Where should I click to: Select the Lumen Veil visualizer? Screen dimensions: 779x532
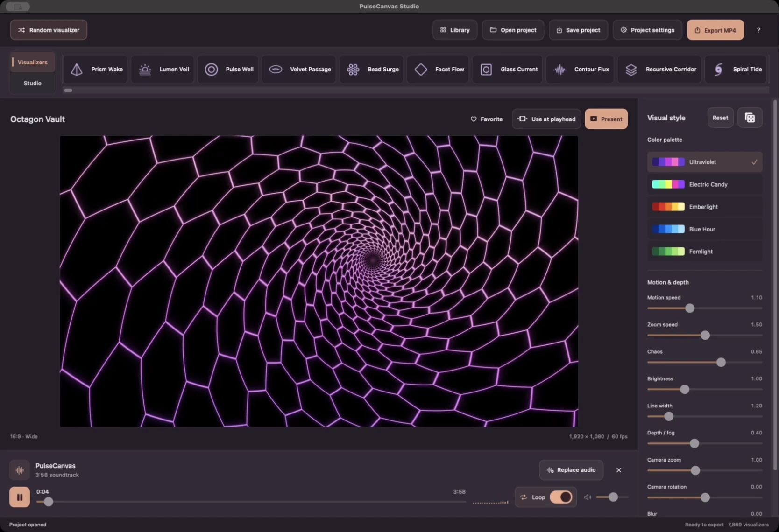(x=163, y=69)
